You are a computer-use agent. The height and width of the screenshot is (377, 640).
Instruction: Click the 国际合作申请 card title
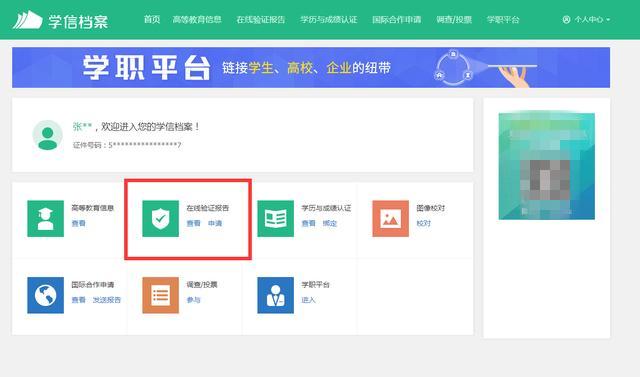coord(93,284)
